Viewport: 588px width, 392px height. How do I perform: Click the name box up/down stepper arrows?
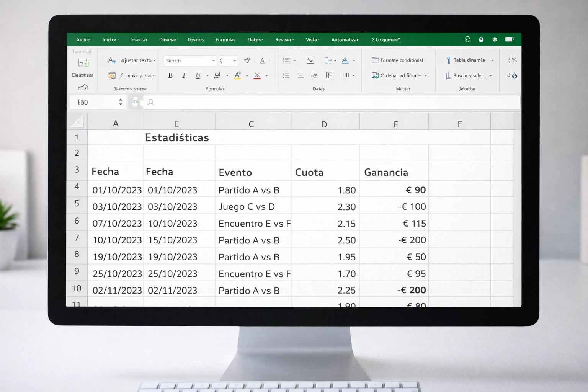point(121,102)
